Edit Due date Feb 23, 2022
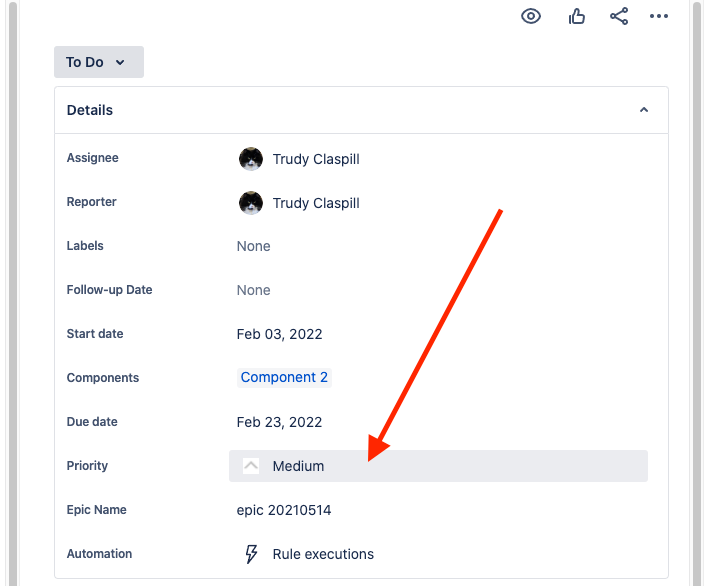Screen dimensions: 725x586 click(279, 422)
